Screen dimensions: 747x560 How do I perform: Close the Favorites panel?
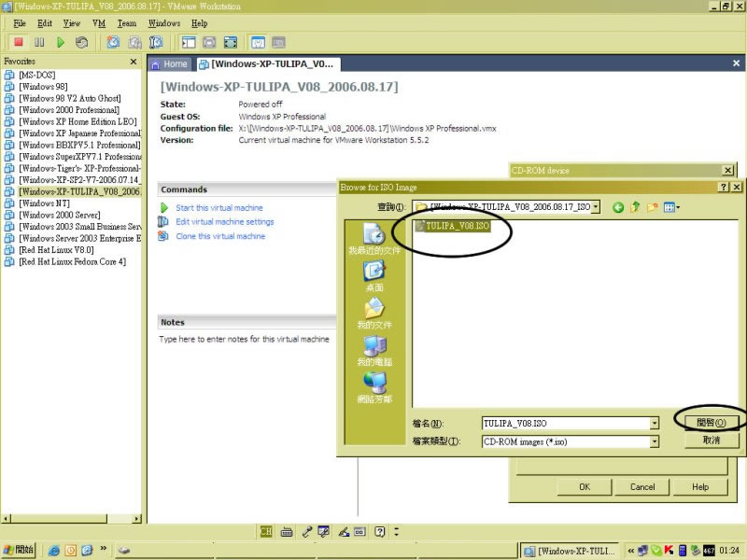134,62
